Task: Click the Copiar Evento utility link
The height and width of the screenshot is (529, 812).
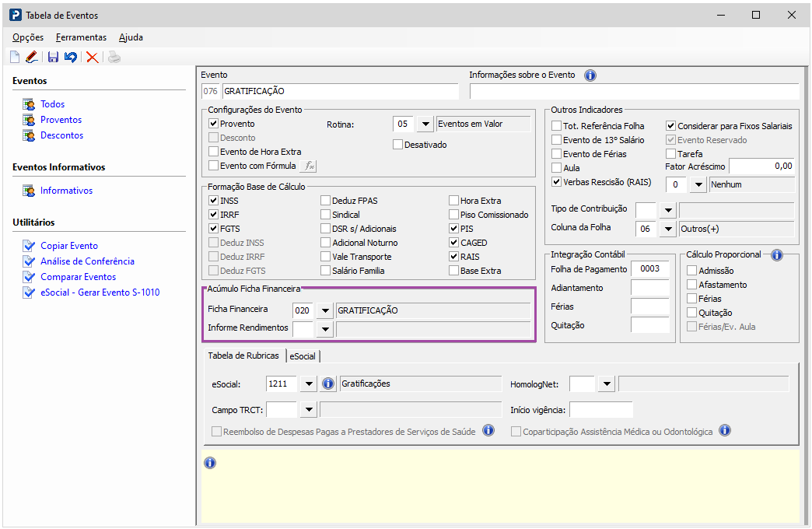Action: tap(69, 246)
